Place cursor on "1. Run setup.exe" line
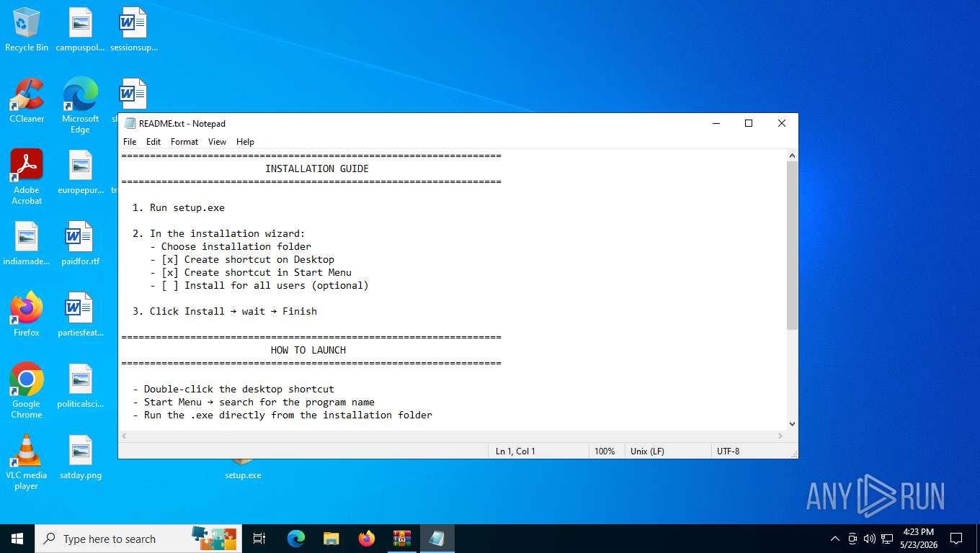This screenshot has height=553, width=980. coord(179,207)
